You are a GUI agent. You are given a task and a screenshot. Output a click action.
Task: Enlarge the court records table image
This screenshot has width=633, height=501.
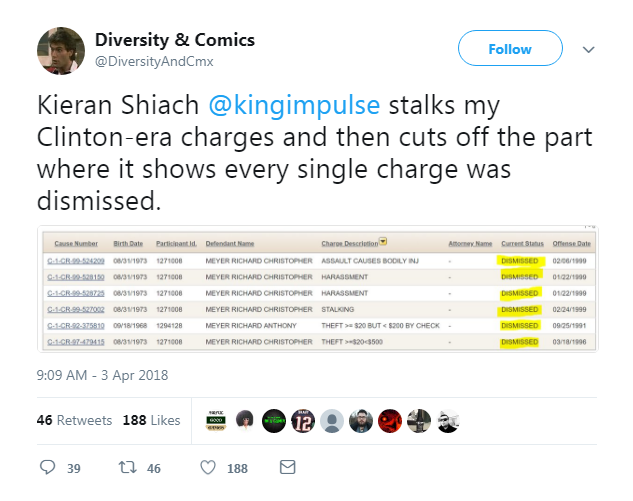click(x=318, y=289)
